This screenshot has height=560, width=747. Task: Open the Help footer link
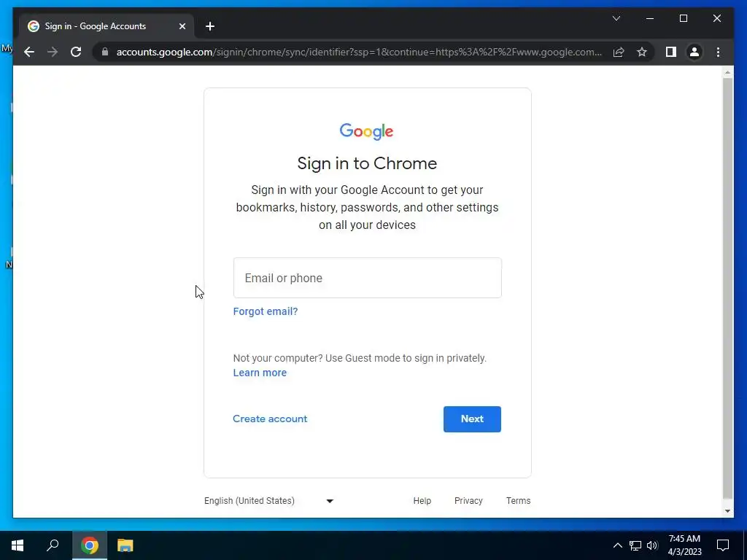[422, 501]
